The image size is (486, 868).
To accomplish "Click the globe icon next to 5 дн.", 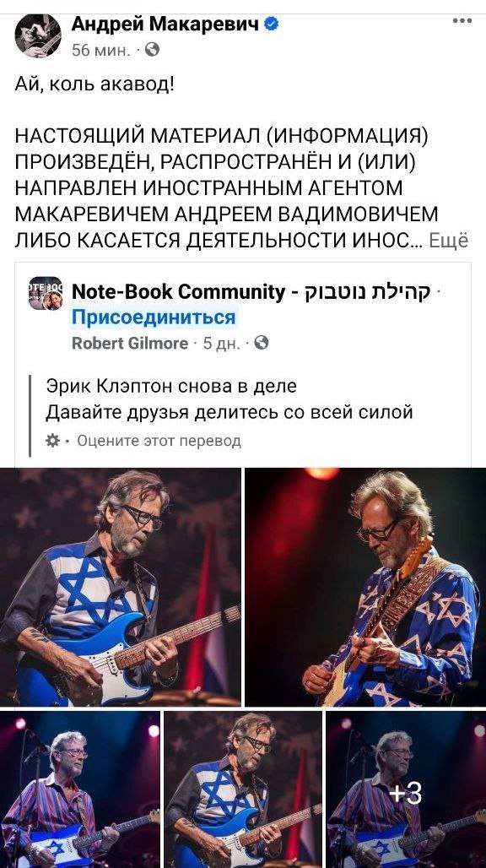I will [x=261, y=343].
